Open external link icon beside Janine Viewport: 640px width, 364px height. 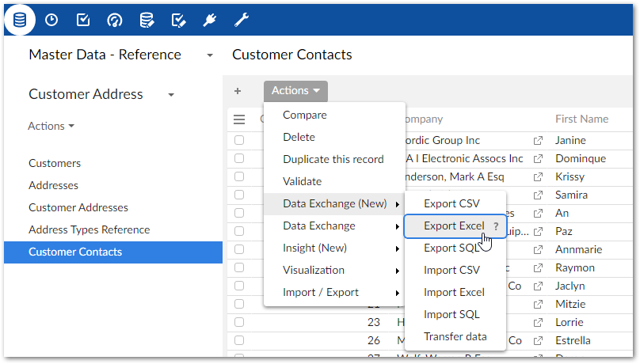[539, 141]
